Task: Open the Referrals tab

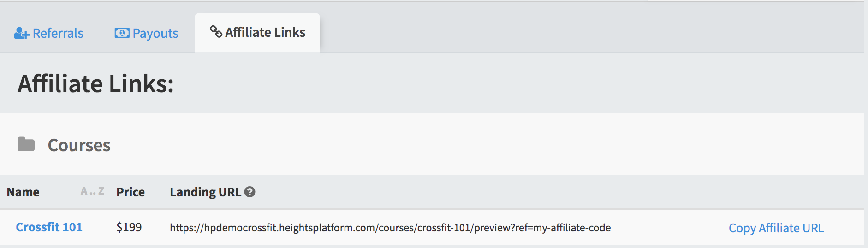Action: coord(48,33)
